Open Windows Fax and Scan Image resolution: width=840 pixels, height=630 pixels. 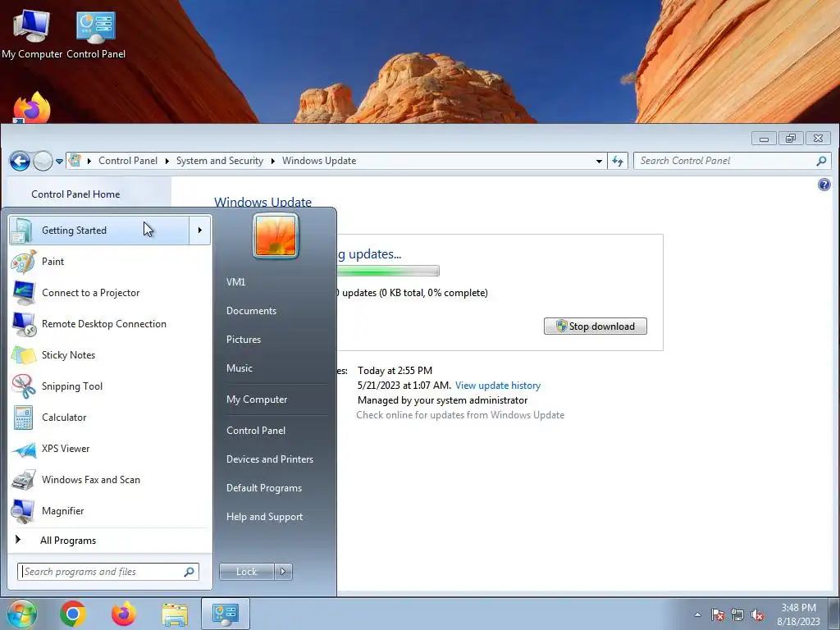point(109,479)
